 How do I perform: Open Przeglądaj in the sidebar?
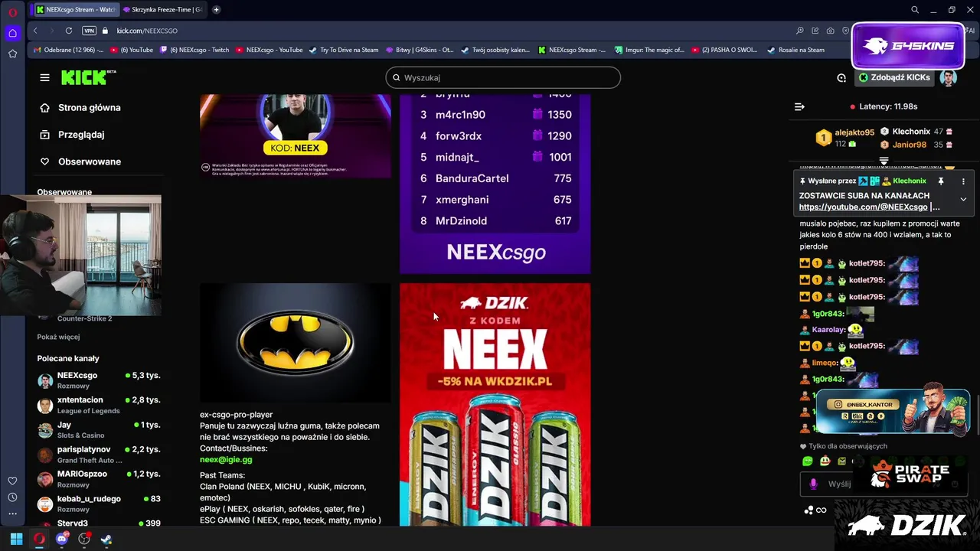pyautogui.click(x=81, y=135)
